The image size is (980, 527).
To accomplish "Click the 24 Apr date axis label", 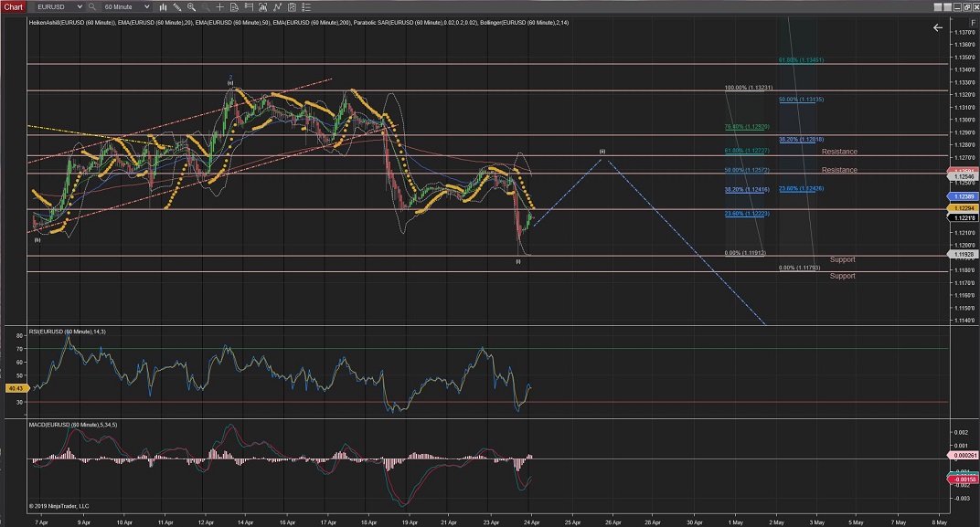I will pyautogui.click(x=532, y=522).
